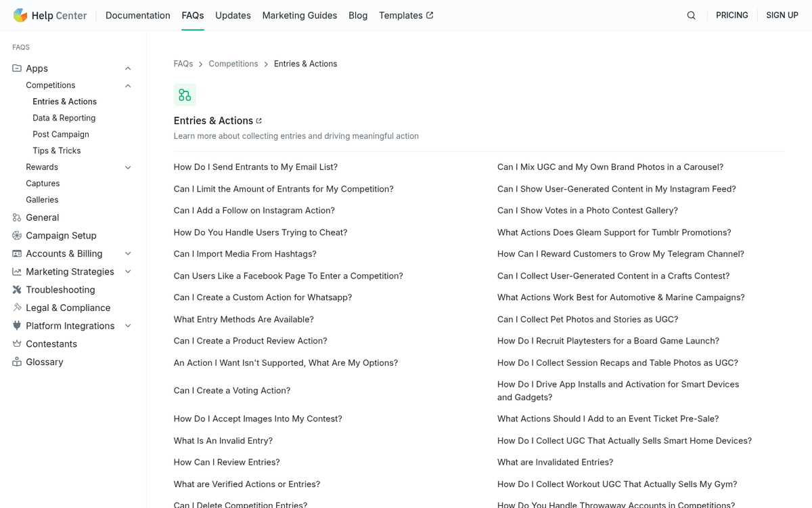Open the PRICING link
This screenshot has width=812, height=508.
click(731, 16)
